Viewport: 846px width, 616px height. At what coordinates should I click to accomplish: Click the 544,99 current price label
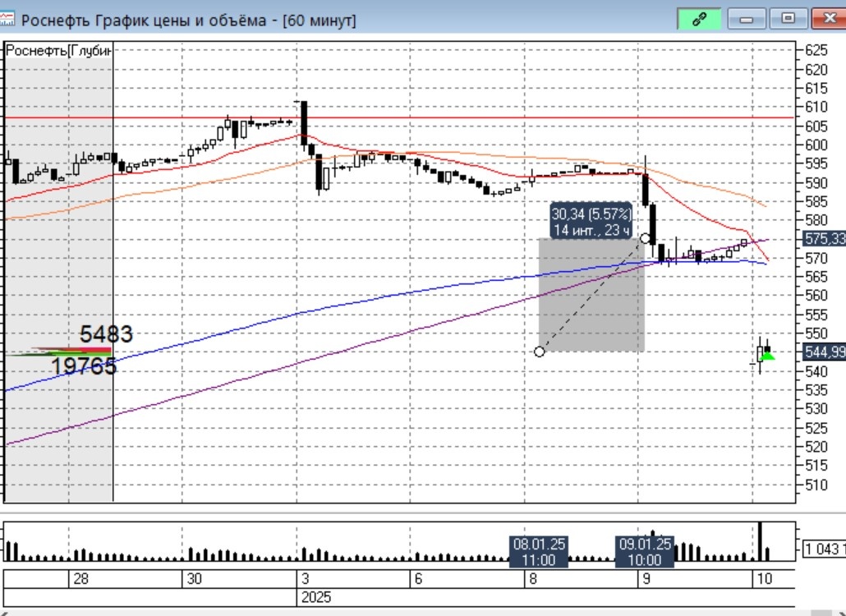pos(825,352)
